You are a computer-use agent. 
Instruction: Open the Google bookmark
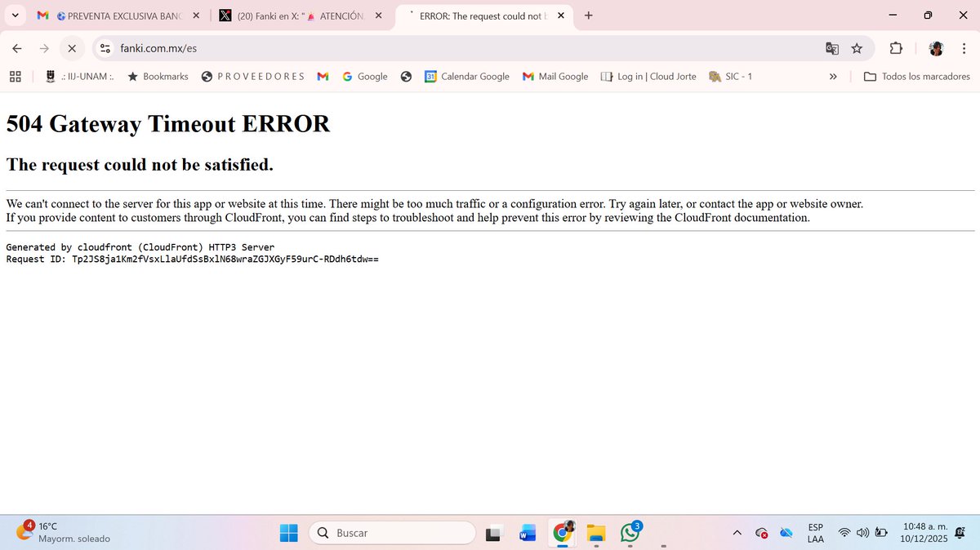[x=364, y=77]
